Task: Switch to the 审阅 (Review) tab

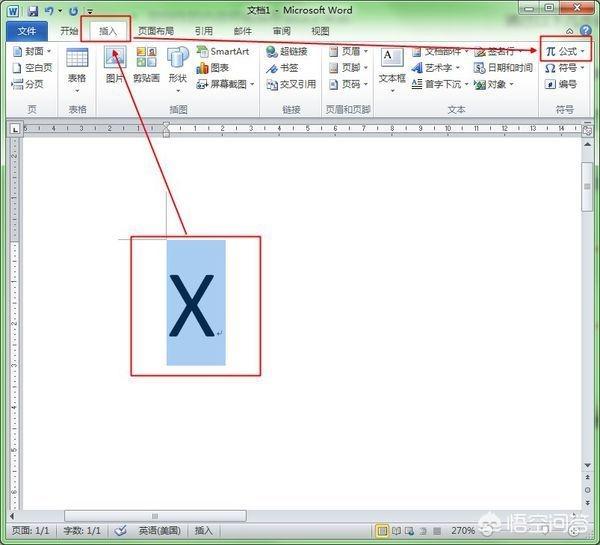Action: point(282,31)
